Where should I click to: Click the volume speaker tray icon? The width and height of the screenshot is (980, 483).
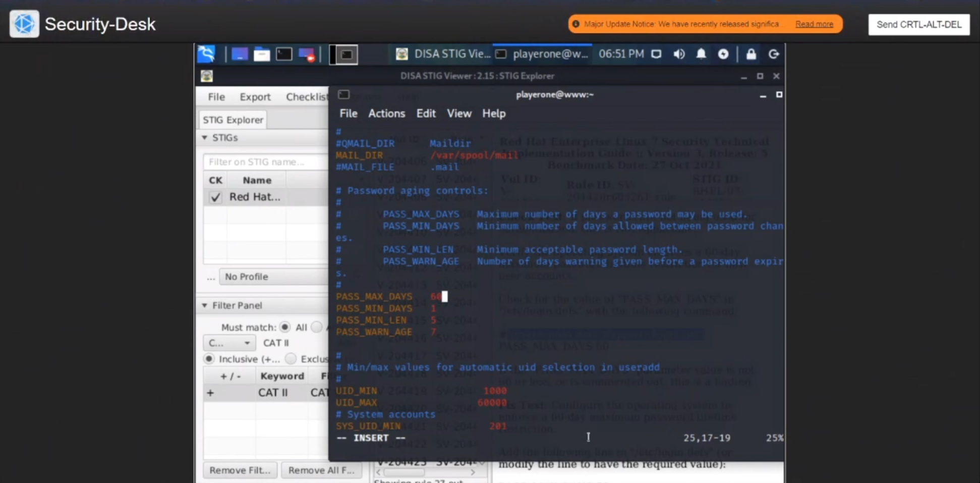679,54
